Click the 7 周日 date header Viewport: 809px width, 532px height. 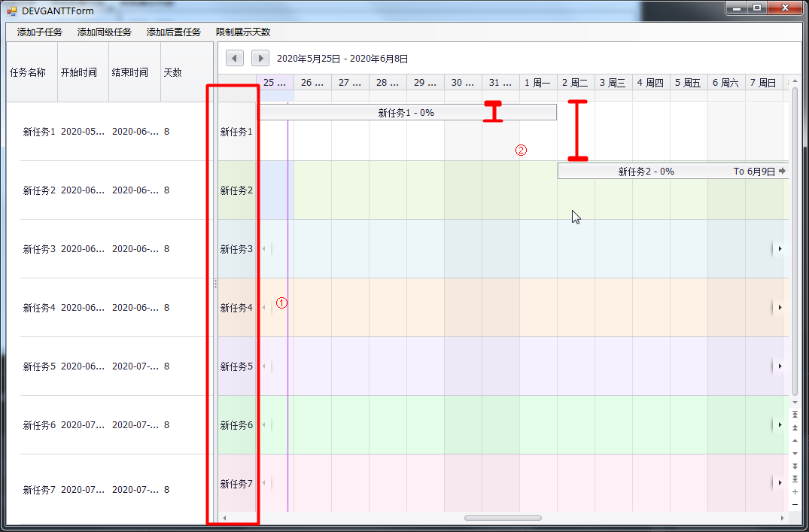pos(764,83)
